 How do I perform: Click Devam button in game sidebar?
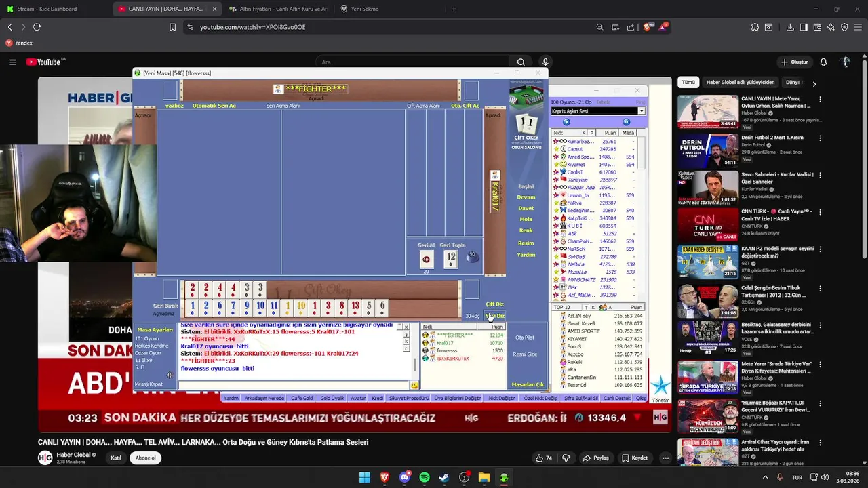(526, 197)
